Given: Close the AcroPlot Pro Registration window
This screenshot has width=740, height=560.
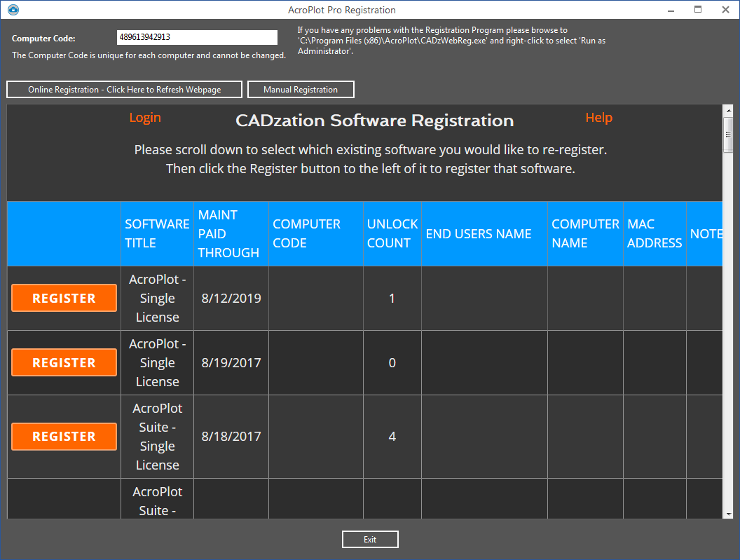Looking at the screenshot, I should coord(725,10).
